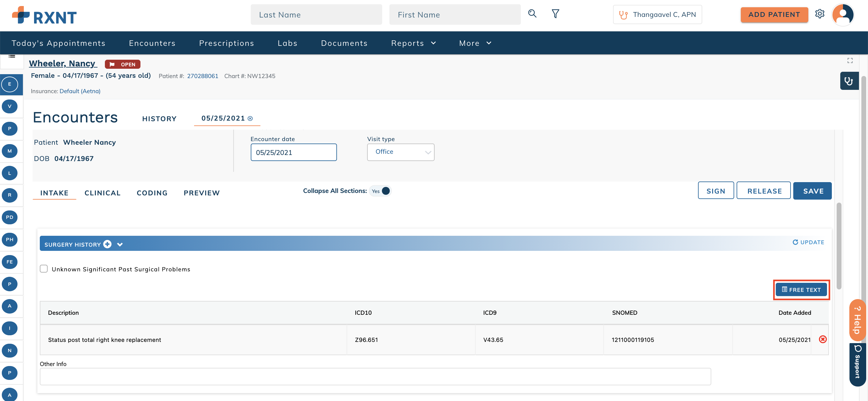Open the Visit type dropdown
This screenshot has width=868, height=401.
pos(400,152)
